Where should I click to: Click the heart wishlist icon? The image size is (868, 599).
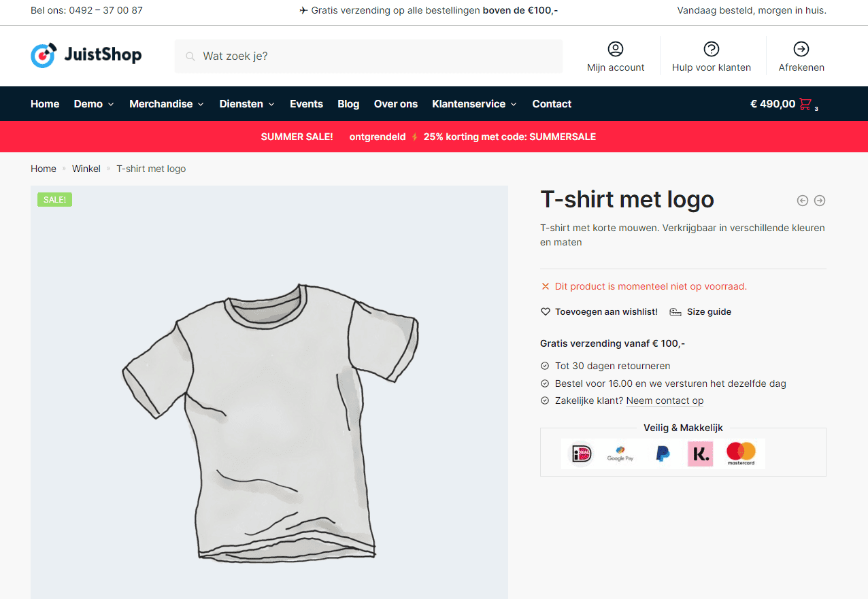point(545,312)
